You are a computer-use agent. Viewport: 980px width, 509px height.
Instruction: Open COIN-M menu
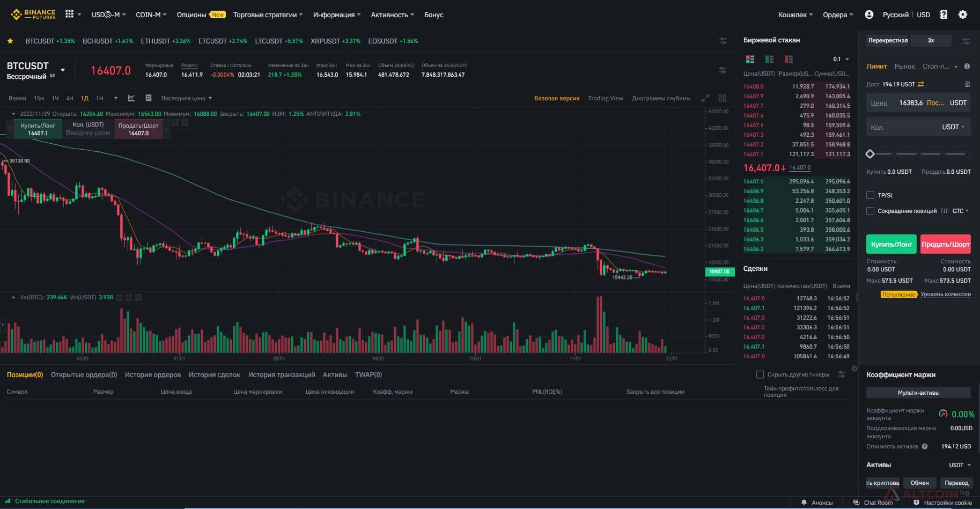coord(151,14)
